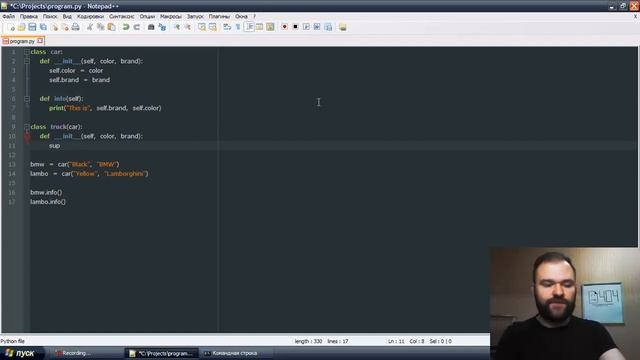Image resolution: width=640 pixels, height=360 pixels.
Task: Click the last yellow toolbar icon
Action: [x=342, y=27]
